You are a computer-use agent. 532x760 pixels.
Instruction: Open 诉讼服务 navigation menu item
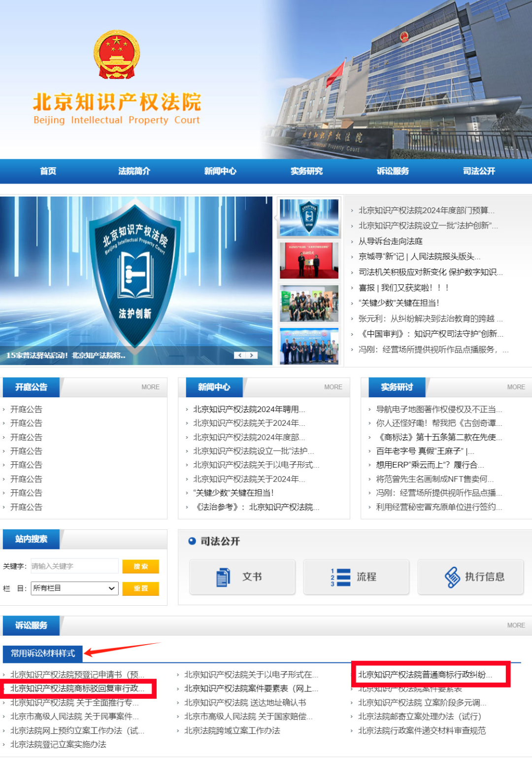[393, 171]
